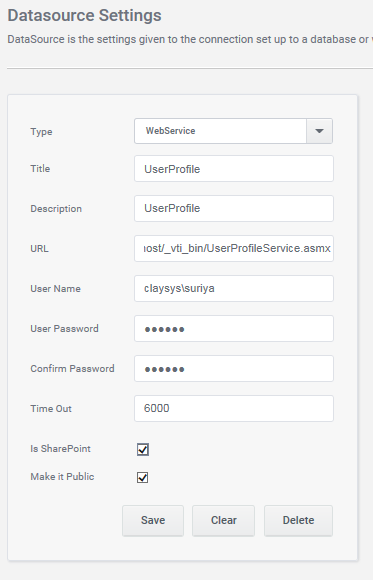Toggle the Make it Public checkbox
Image resolution: width=373 pixels, height=580 pixels.
coord(143,477)
